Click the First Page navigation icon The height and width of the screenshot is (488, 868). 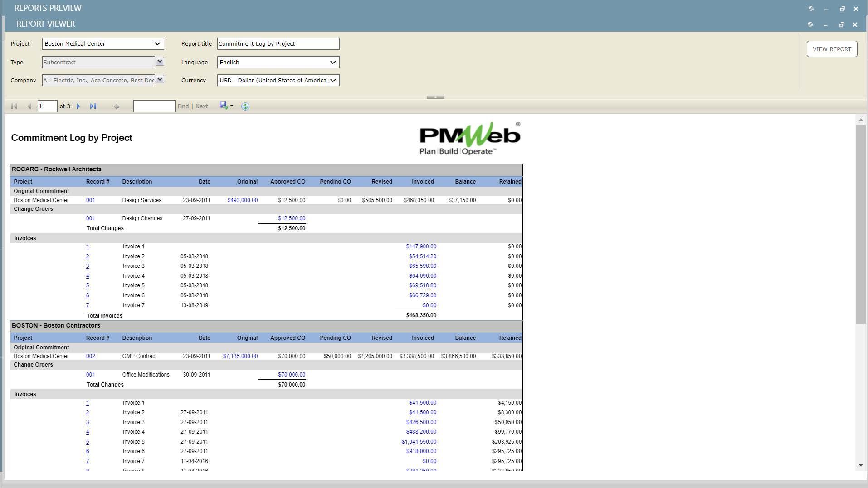click(x=14, y=106)
